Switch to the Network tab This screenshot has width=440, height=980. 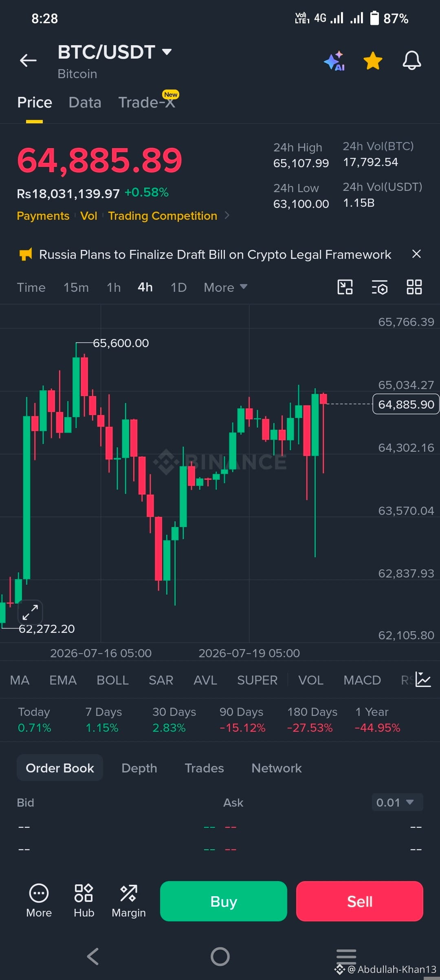coord(277,768)
